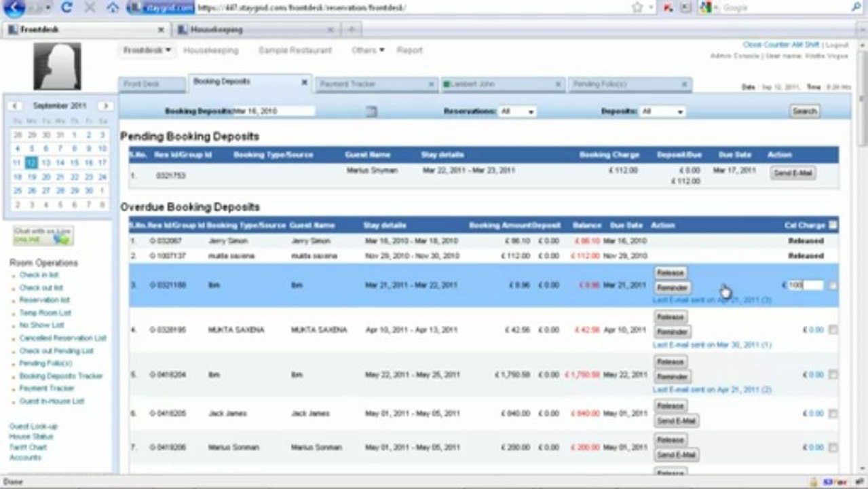Screen dimensions: 868x489
Task: Close the Lambert John tab with its X
Action: [x=559, y=84]
